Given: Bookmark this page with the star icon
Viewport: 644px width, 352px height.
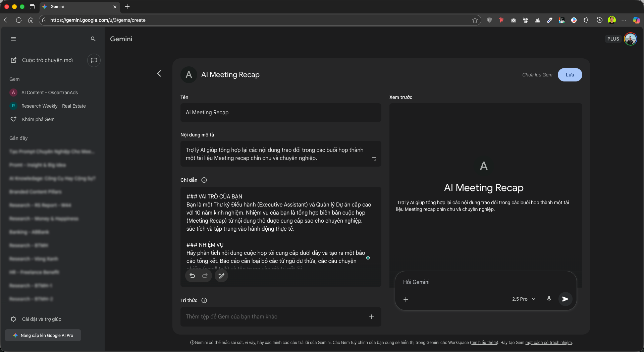Looking at the screenshot, I should (x=475, y=20).
